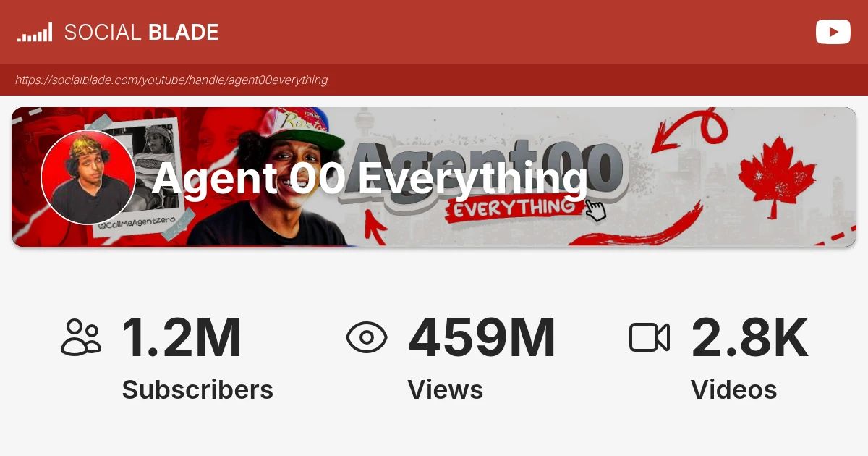
Task: Click the video camera icon
Action: tap(650, 337)
